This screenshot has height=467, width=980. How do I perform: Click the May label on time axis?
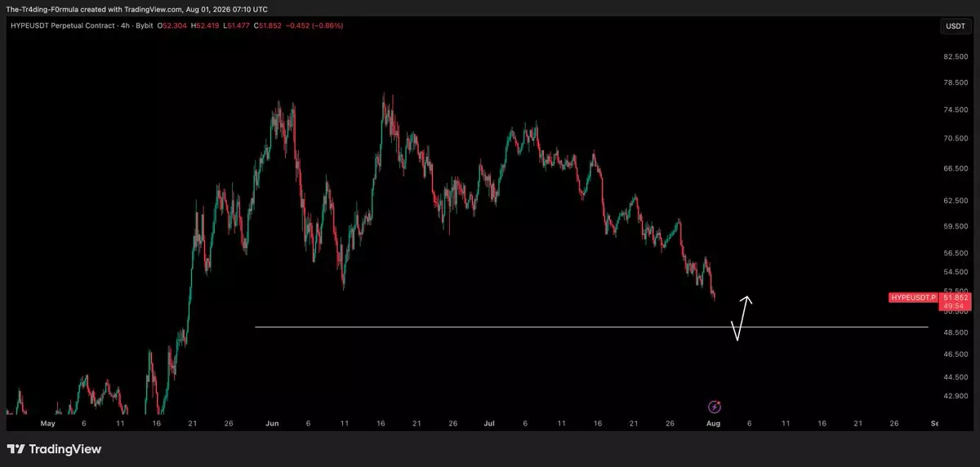(47, 424)
